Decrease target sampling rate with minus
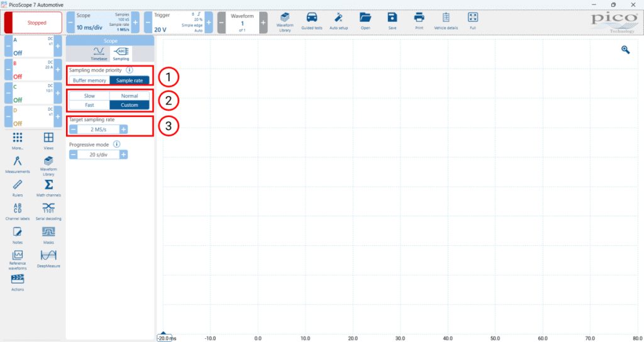Screen dimensions: 644x342 pos(73,130)
